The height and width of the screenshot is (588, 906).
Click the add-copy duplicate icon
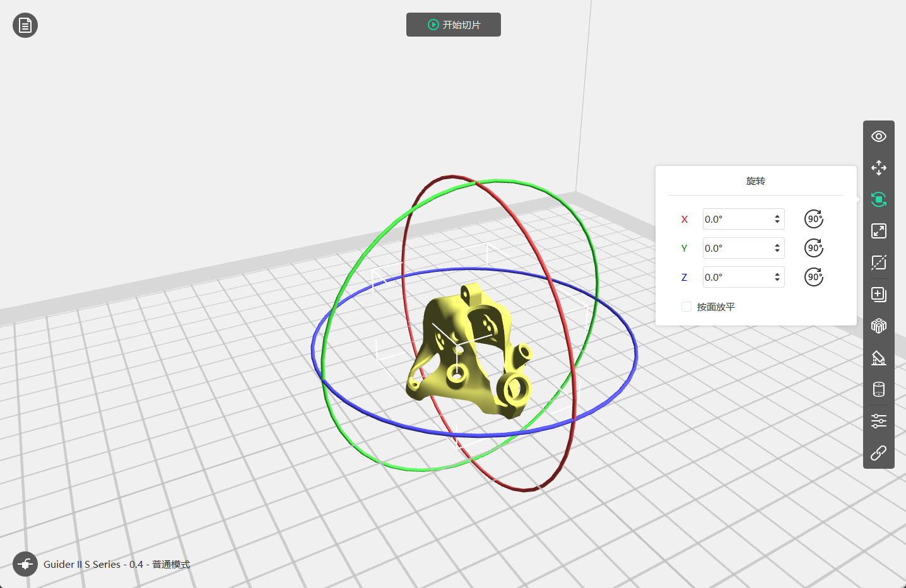pyautogui.click(x=879, y=295)
